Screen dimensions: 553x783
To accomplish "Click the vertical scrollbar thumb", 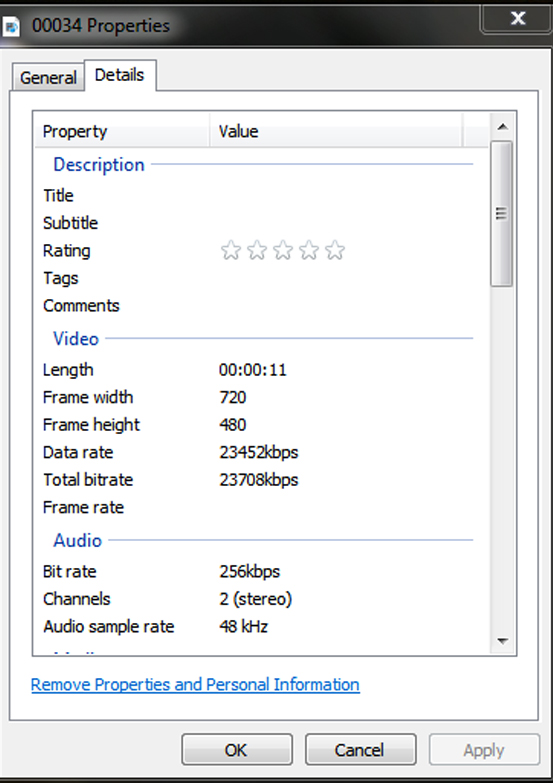I will pyautogui.click(x=502, y=214).
